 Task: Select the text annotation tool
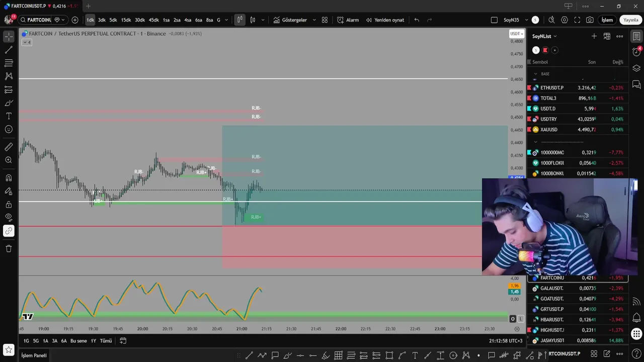(9, 116)
